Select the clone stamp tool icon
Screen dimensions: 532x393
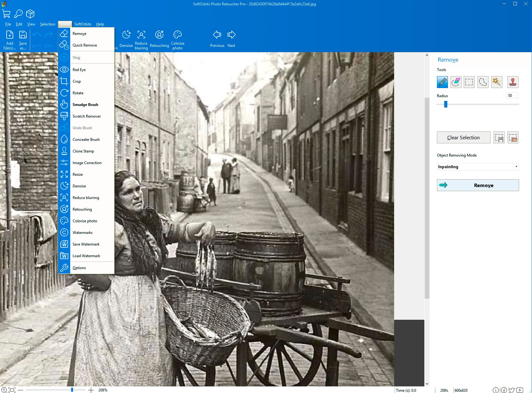pos(513,82)
